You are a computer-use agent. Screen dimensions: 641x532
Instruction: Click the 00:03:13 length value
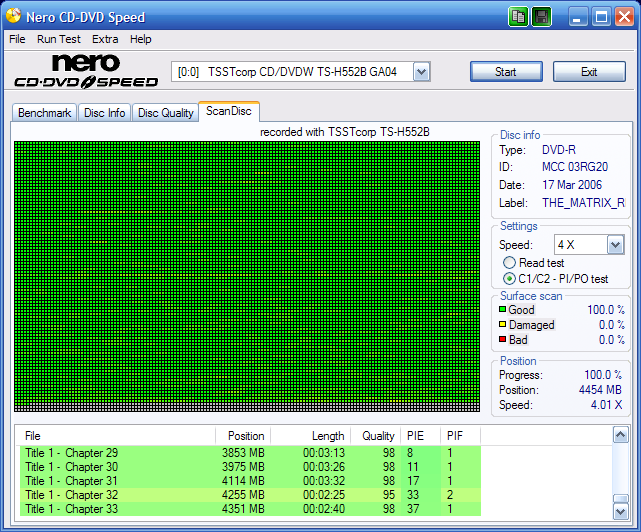tap(324, 453)
